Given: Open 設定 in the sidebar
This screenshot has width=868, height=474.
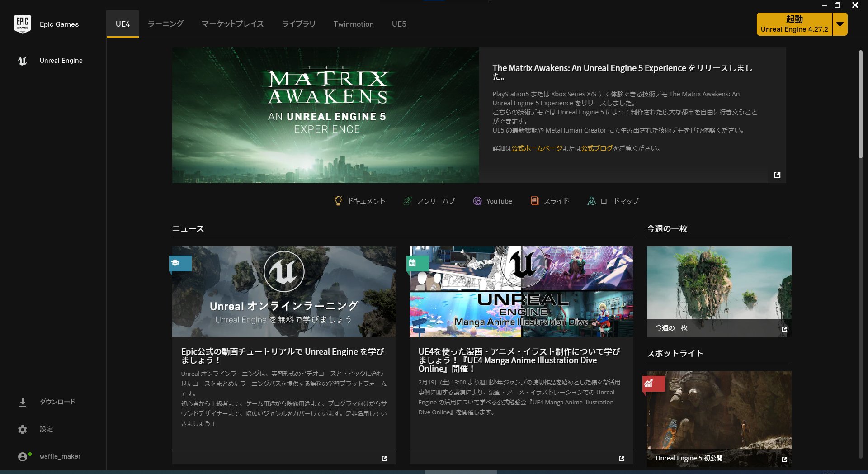Looking at the screenshot, I should click(x=46, y=429).
